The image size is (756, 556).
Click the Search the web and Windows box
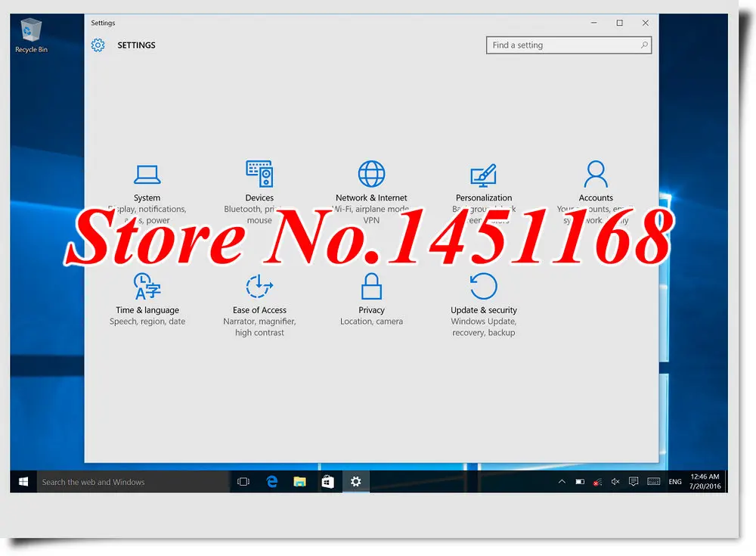(133, 482)
